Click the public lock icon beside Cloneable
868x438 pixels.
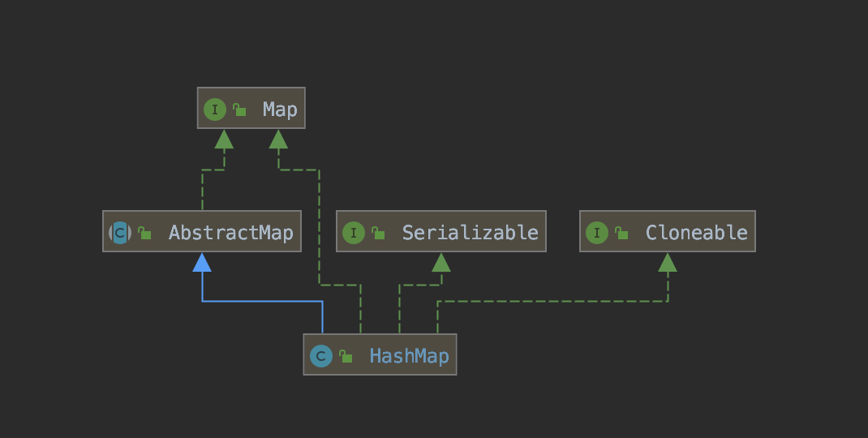pos(621,233)
